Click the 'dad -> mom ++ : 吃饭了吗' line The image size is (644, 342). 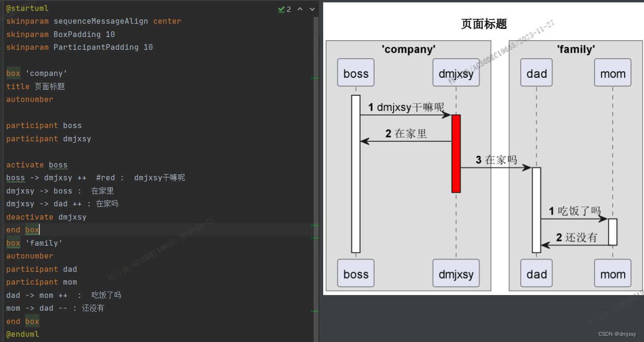tap(64, 296)
